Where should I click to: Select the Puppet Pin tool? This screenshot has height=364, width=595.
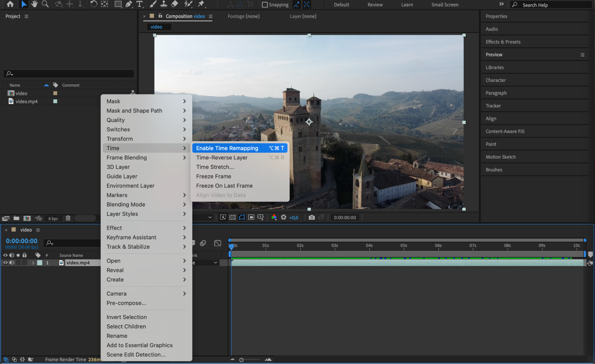coord(202,4)
